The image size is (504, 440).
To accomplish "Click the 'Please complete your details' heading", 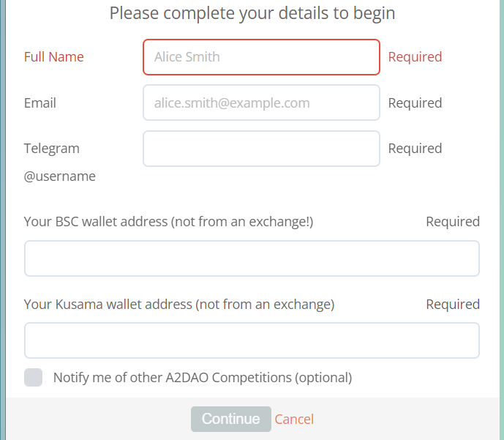I will coord(252,12).
